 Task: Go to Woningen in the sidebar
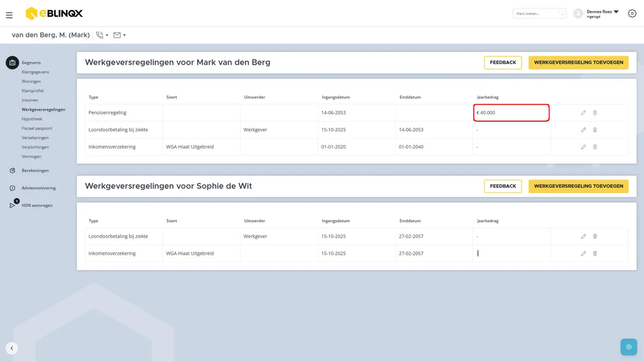pyautogui.click(x=31, y=82)
